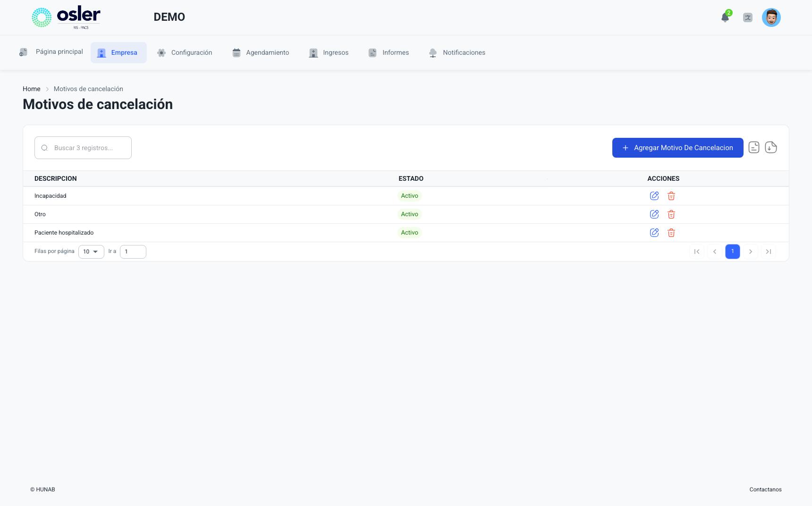The width and height of the screenshot is (812, 506).
Task: Click the document report icon beside Agregar button
Action: (x=754, y=148)
